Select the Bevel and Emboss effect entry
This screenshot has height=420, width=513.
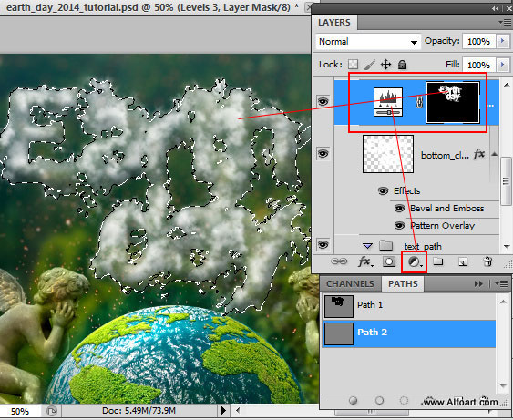(x=446, y=209)
